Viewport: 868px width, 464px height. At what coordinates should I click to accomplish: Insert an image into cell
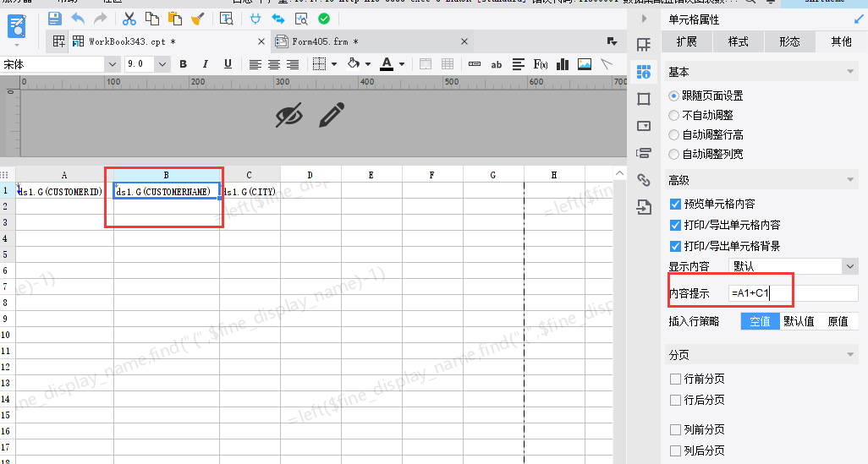click(585, 64)
